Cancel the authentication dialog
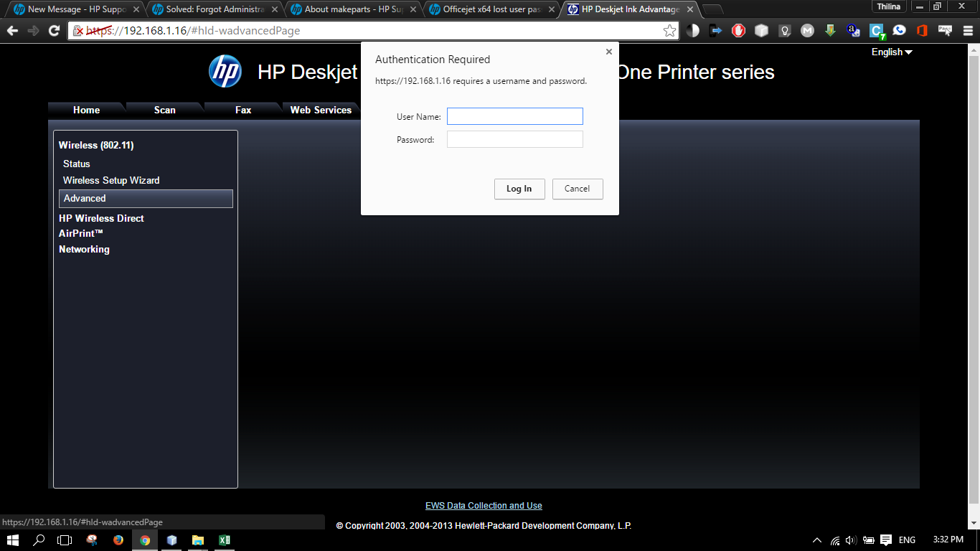Image resolution: width=980 pixels, height=551 pixels. click(x=577, y=189)
